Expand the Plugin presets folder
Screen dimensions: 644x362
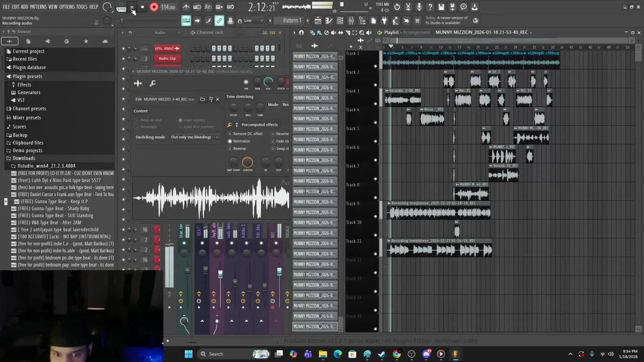(x=27, y=76)
